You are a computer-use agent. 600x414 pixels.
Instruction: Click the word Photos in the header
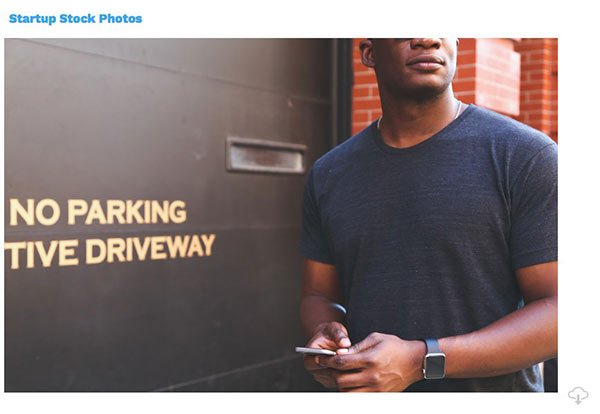[121, 18]
